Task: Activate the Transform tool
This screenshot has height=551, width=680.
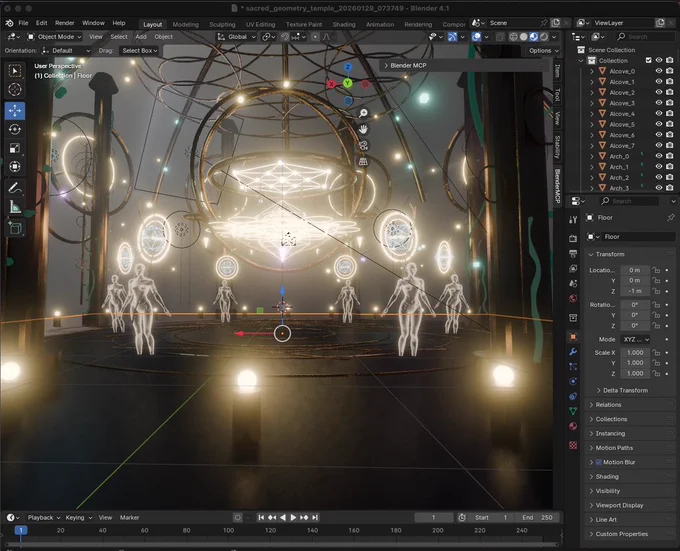Action: [x=15, y=166]
